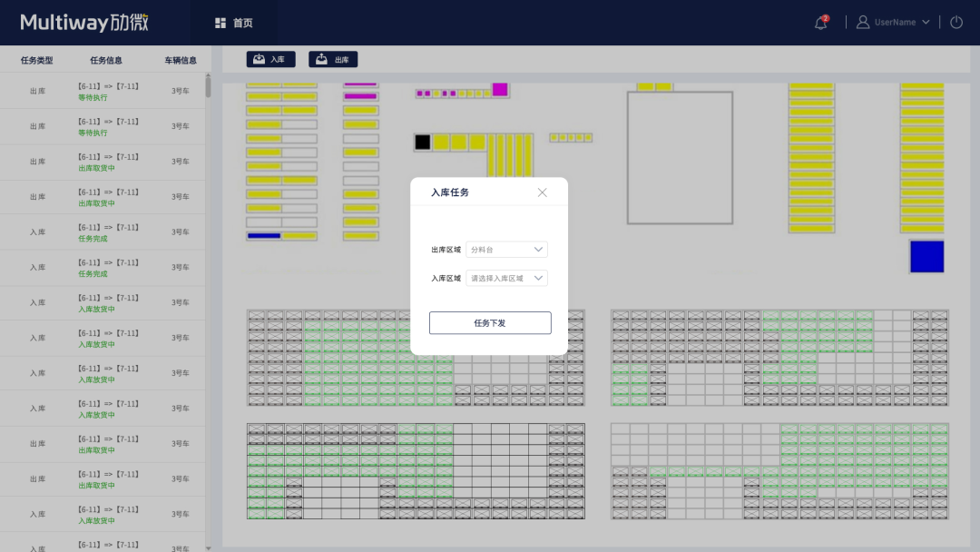
Task: Click the notification bell icon
Action: [x=820, y=23]
